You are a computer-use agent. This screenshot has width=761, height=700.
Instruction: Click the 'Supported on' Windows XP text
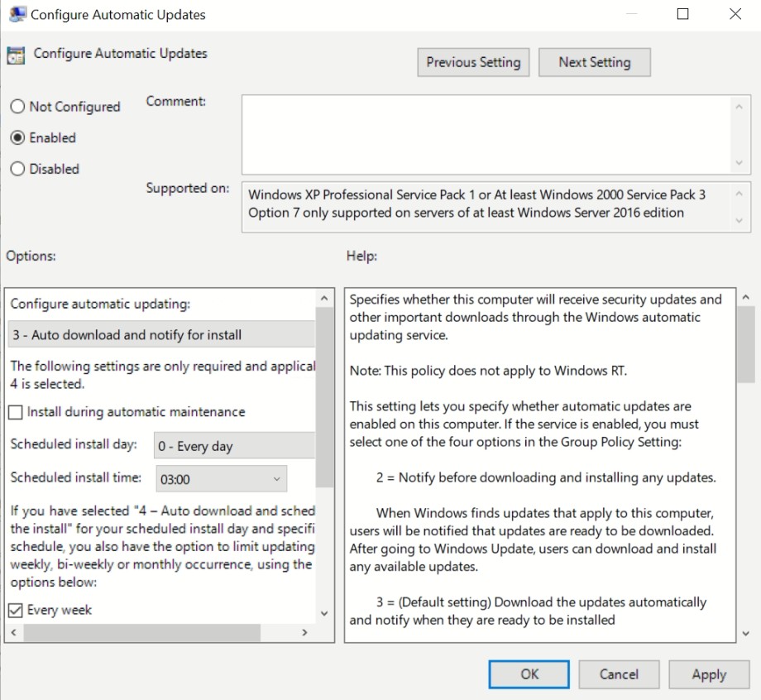click(476, 194)
